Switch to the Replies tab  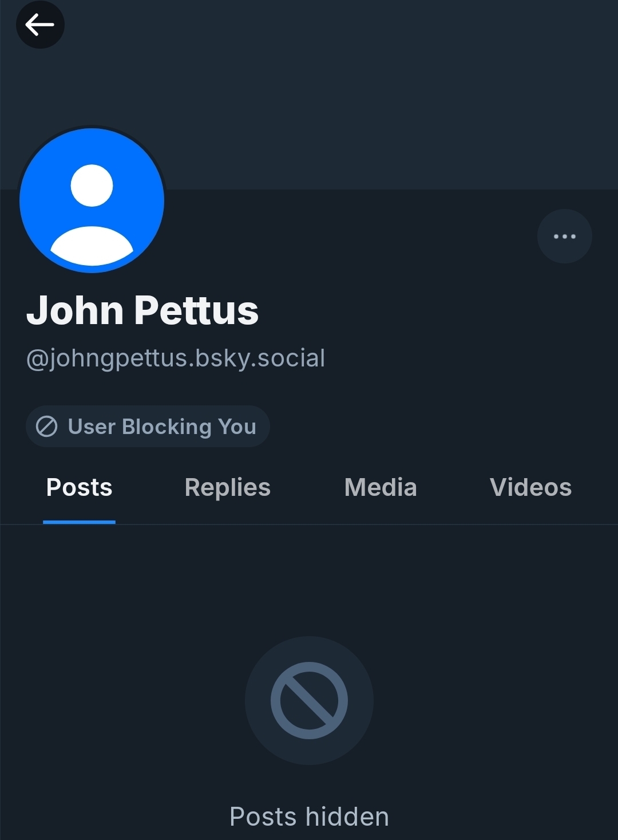coord(227,488)
